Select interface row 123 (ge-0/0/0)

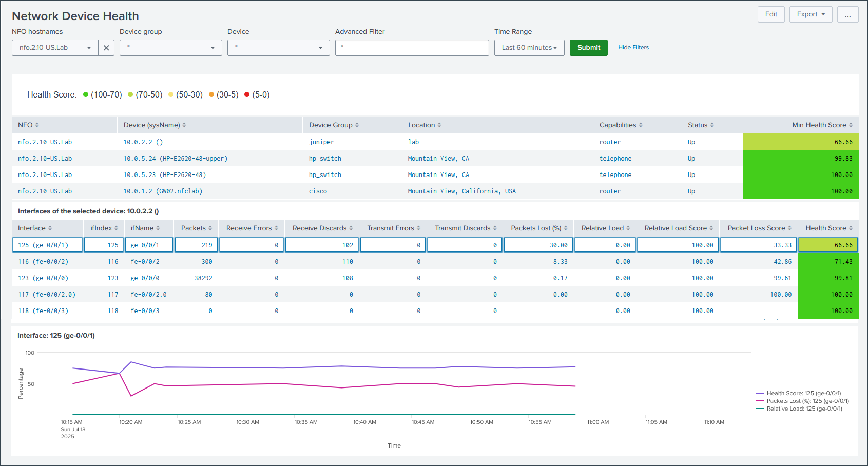pos(43,278)
